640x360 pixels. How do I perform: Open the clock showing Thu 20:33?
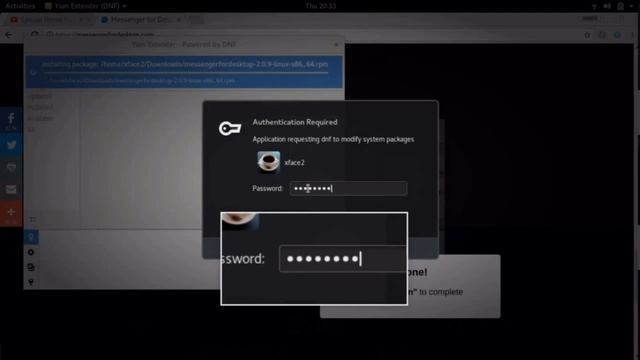[321, 6]
